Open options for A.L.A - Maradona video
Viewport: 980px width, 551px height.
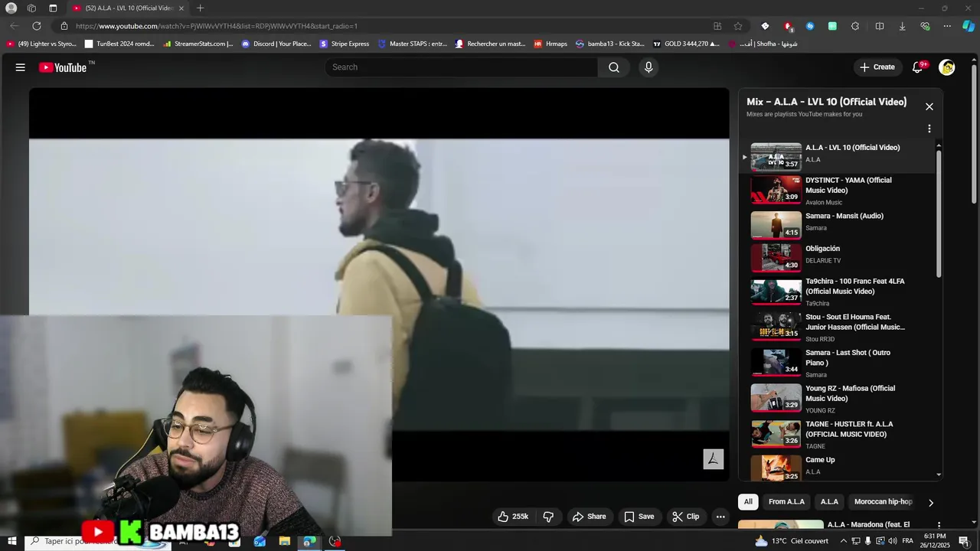coord(939,526)
